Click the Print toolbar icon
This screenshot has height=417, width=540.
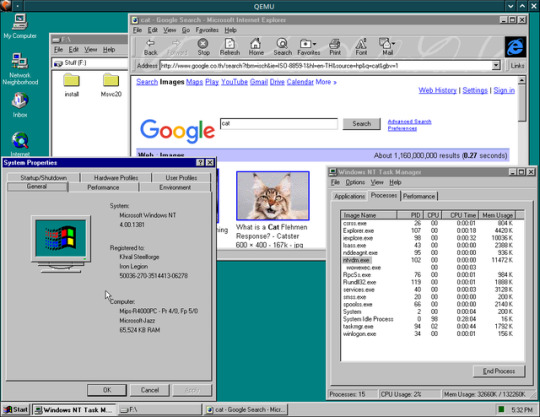(335, 47)
